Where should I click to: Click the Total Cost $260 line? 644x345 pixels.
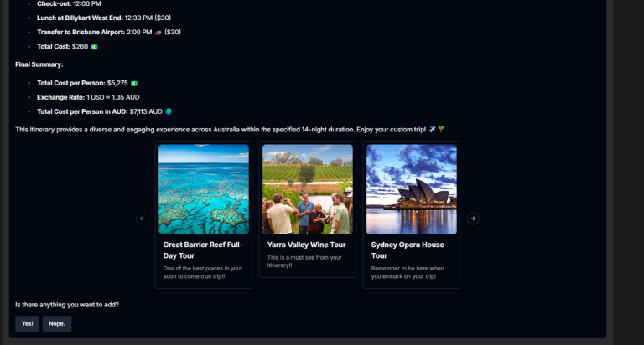(67, 46)
